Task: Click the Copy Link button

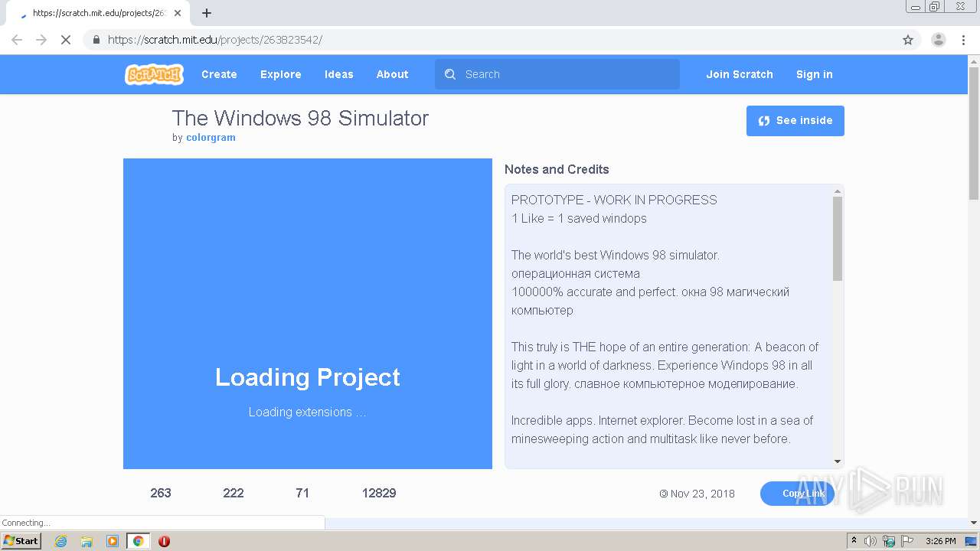Action: point(797,494)
